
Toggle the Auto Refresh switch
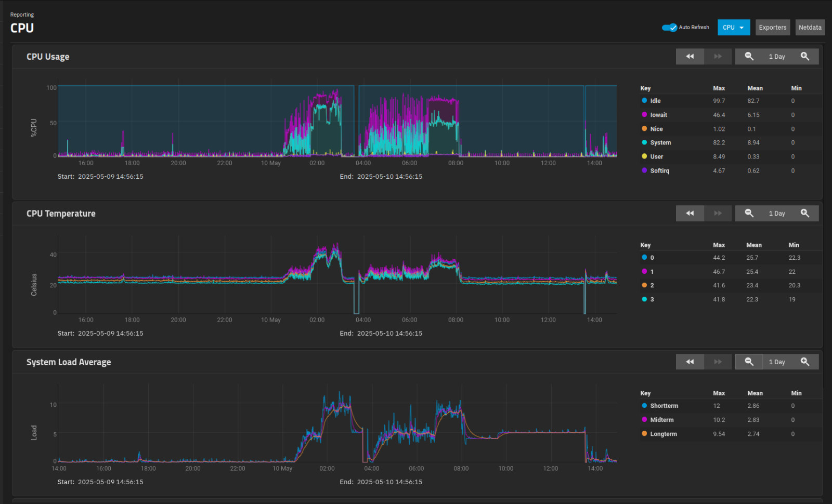click(x=669, y=28)
